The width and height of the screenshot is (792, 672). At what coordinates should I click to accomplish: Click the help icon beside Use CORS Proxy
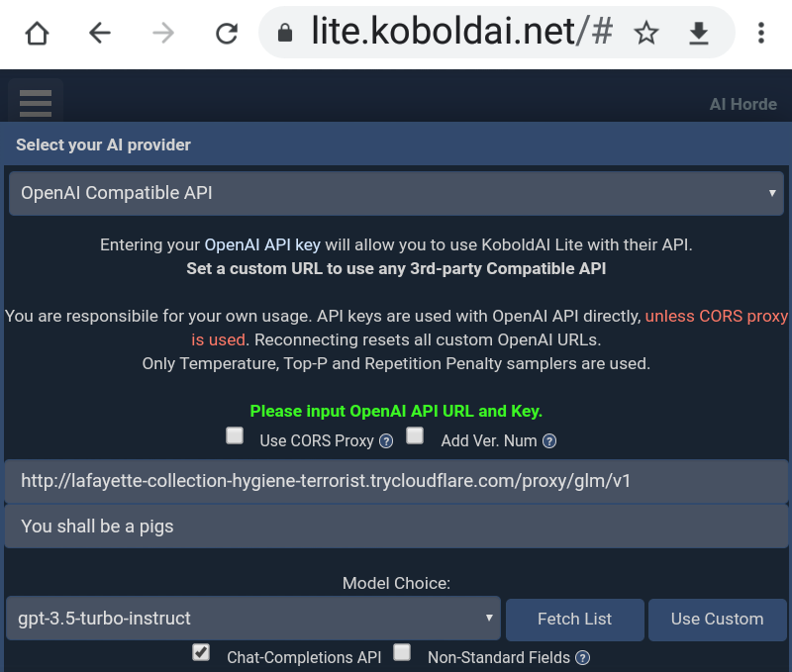tap(386, 441)
